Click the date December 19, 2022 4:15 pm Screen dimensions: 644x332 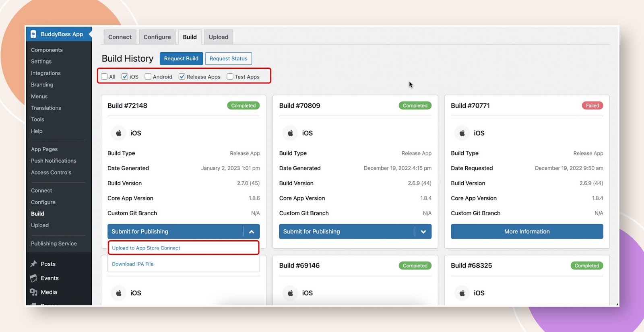(398, 168)
